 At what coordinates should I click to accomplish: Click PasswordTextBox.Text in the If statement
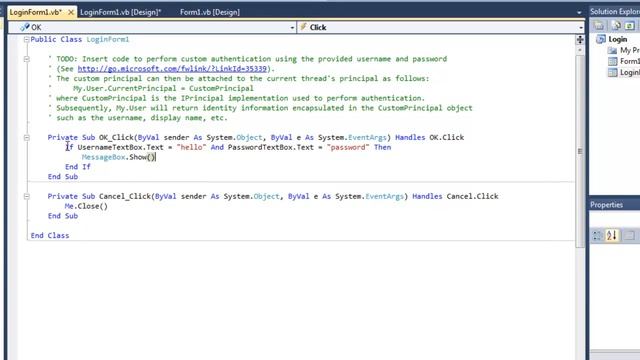click(271, 147)
